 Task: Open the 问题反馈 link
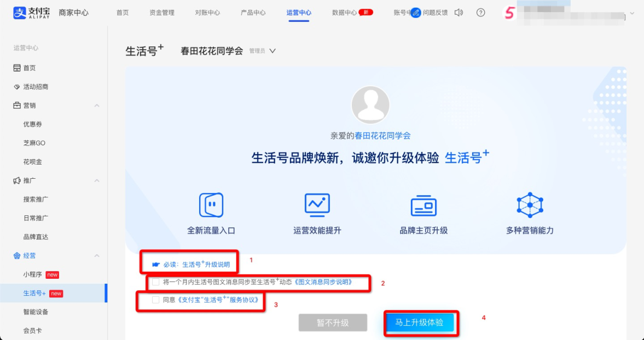tap(436, 13)
